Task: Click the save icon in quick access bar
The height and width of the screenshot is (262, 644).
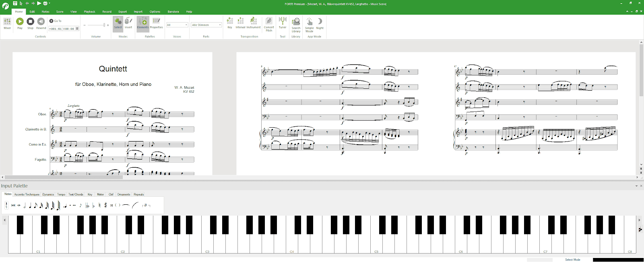Action: tap(15, 3)
